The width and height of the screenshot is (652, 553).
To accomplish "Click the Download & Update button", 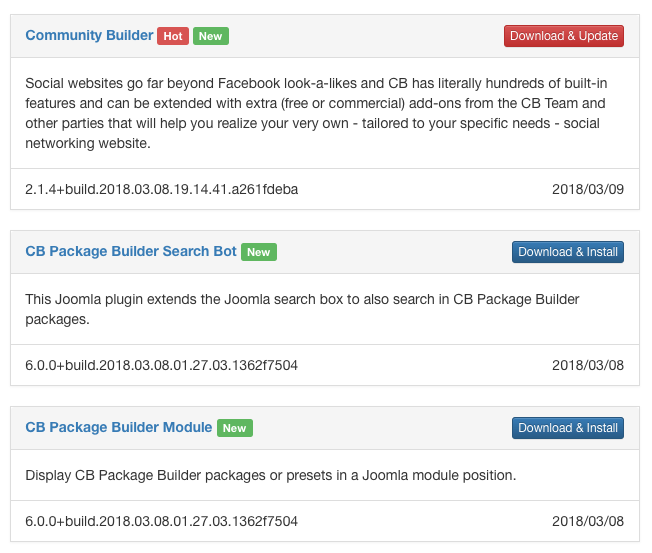I will click(x=564, y=36).
